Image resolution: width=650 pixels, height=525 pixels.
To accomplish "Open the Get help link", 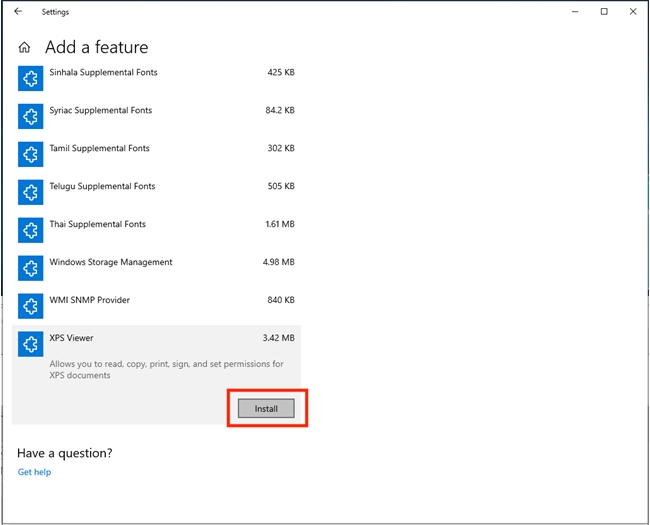I will point(34,472).
